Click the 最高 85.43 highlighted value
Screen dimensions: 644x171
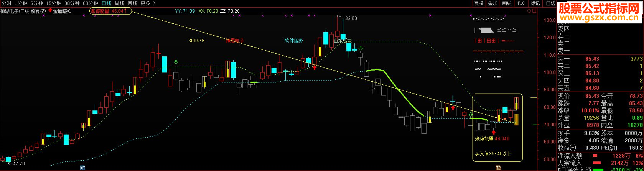tap(636, 104)
